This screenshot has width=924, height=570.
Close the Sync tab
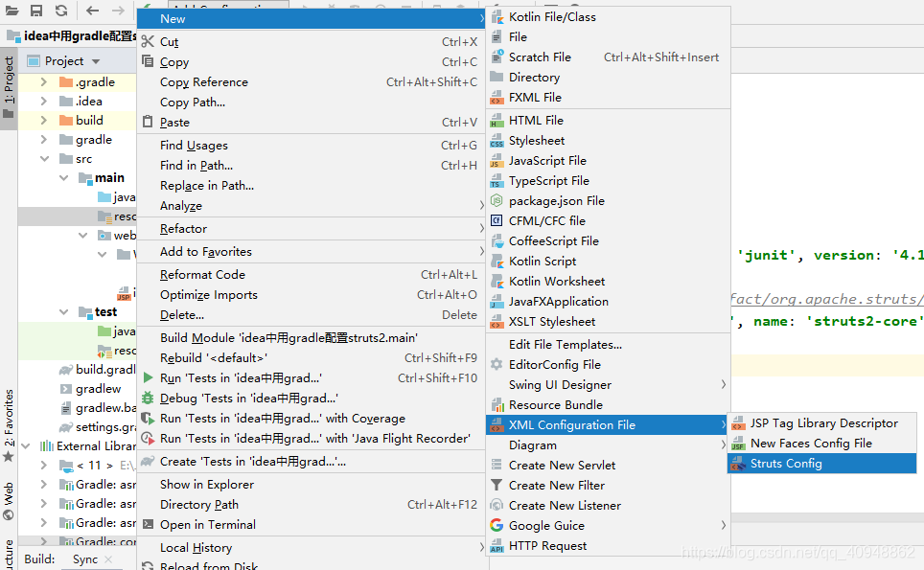(108, 559)
